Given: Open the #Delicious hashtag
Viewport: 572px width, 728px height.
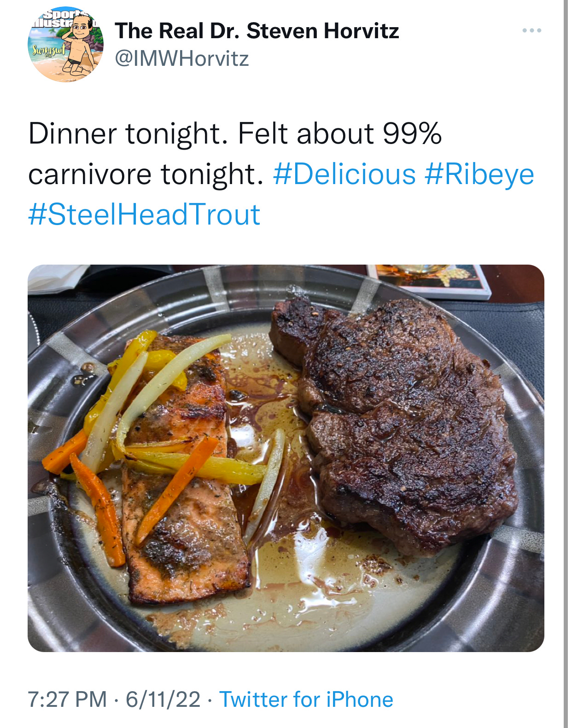Looking at the screenshot, I should point(344,174).
